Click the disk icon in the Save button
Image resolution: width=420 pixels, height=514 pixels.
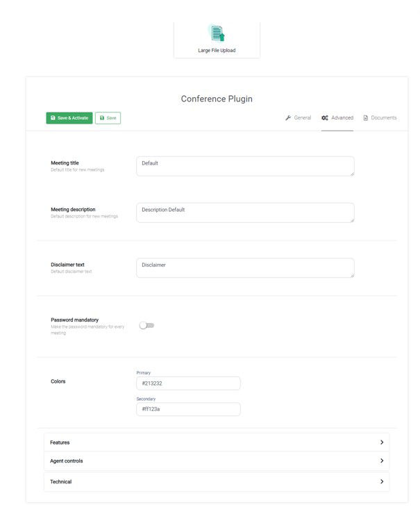[x=102, y=117]
